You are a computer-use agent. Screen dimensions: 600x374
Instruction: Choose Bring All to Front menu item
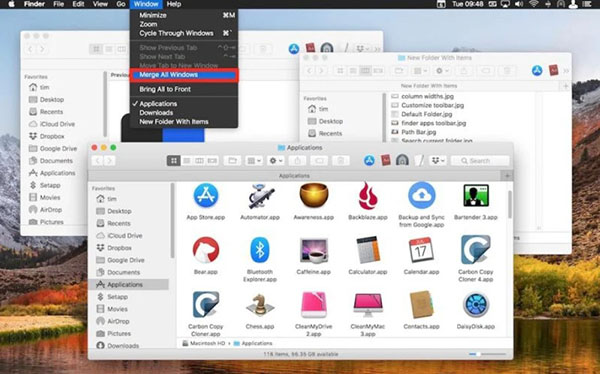point(184,89)
